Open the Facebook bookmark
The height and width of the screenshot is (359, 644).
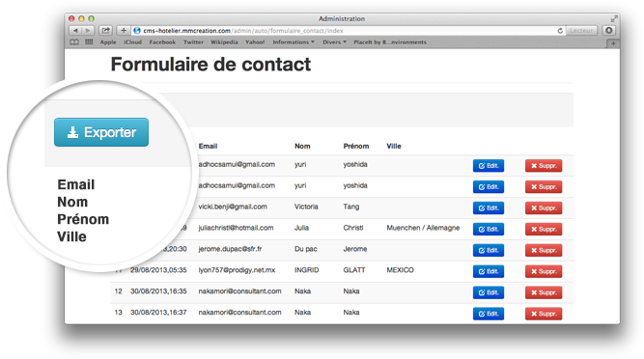click(162, 42)
